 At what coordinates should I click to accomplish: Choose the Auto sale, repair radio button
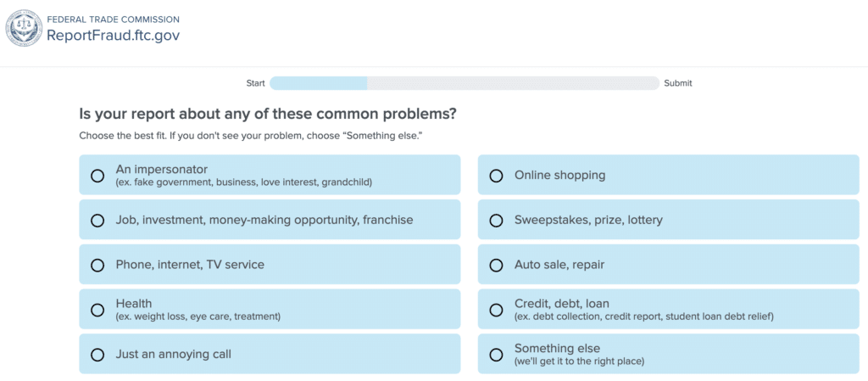point(497,265)
